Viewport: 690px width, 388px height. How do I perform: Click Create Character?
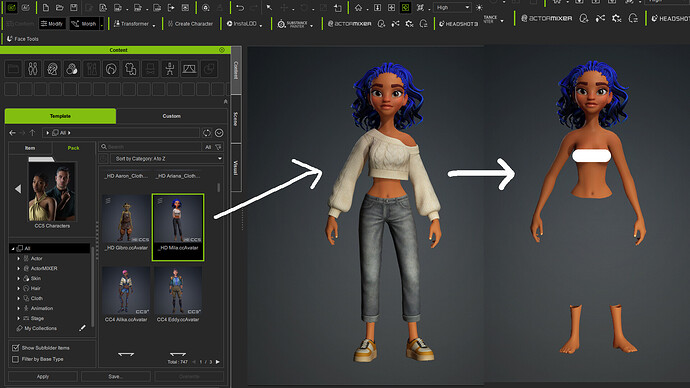pyautogui.click(x=190, y=24)
